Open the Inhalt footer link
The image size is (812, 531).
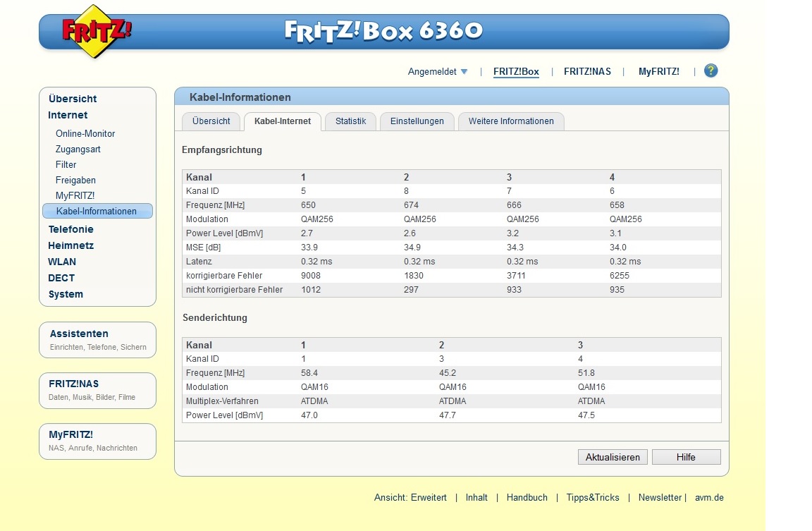476,497
